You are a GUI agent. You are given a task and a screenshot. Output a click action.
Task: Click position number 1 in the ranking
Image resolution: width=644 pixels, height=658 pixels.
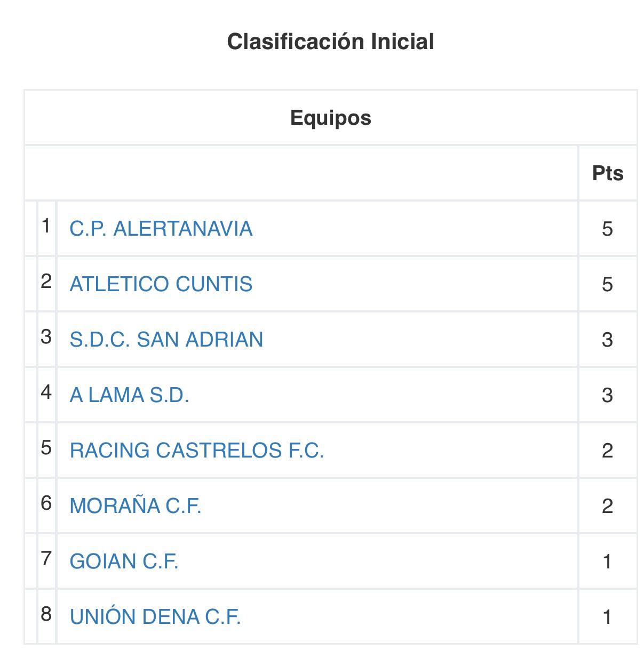[46, 226]
